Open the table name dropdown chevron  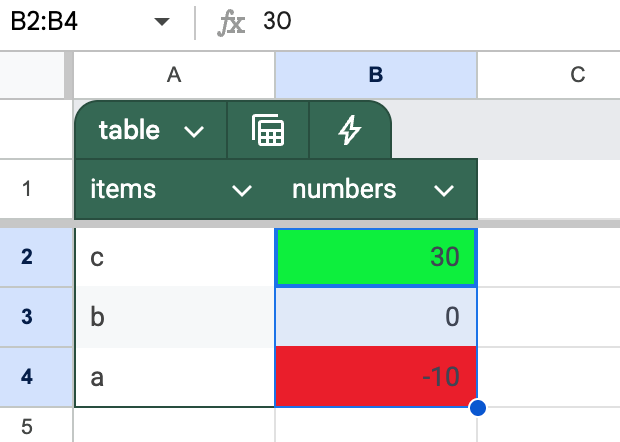click(194, 131)
